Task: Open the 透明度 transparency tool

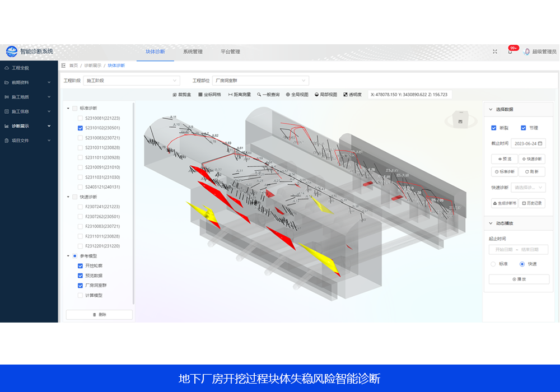Action: pos(352,95)
